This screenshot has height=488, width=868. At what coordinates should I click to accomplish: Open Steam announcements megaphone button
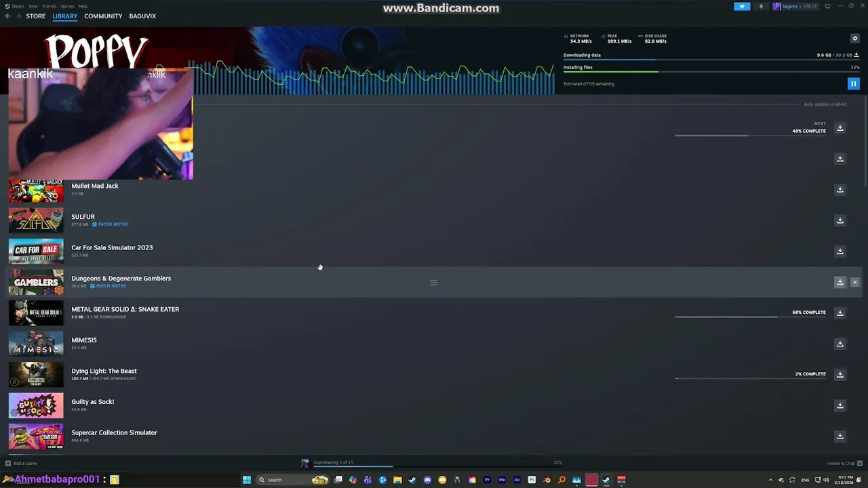click(x=742, y=6)
